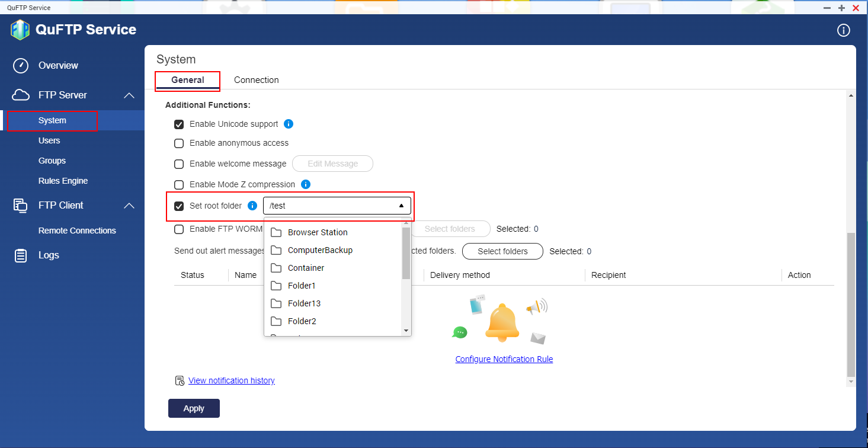Viewport: 868px width, 448px height.
Task: Click the Recipient column header
Action: (608, 275)
